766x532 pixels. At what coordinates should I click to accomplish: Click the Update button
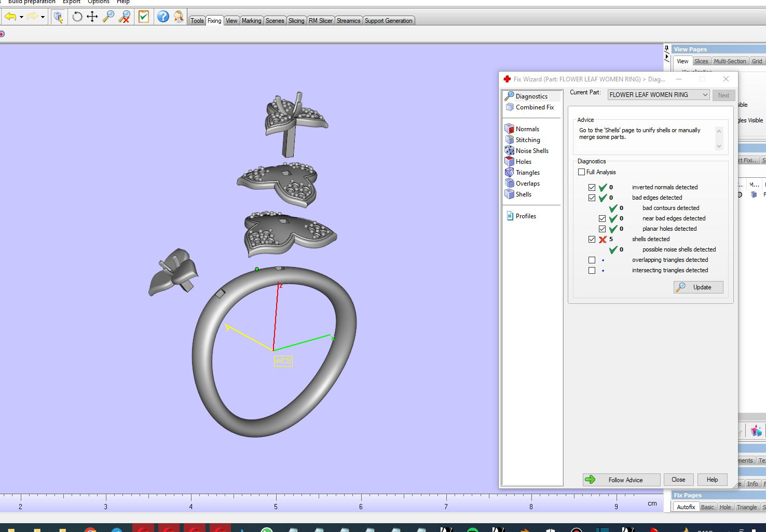(698, 287)
